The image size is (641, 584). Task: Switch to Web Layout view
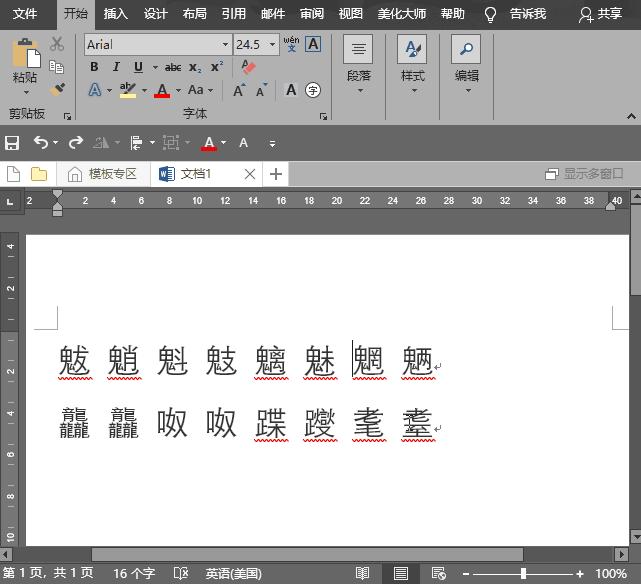438,573
